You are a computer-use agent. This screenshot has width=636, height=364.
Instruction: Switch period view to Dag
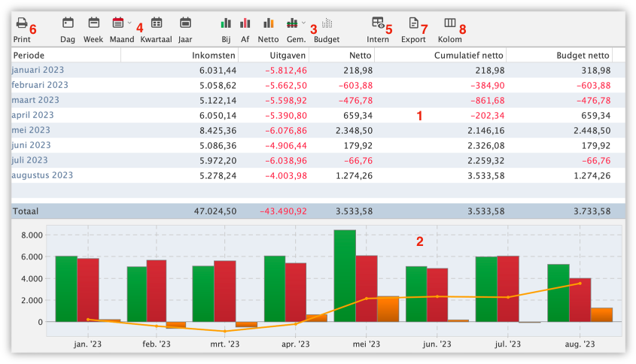coord(68,23)
